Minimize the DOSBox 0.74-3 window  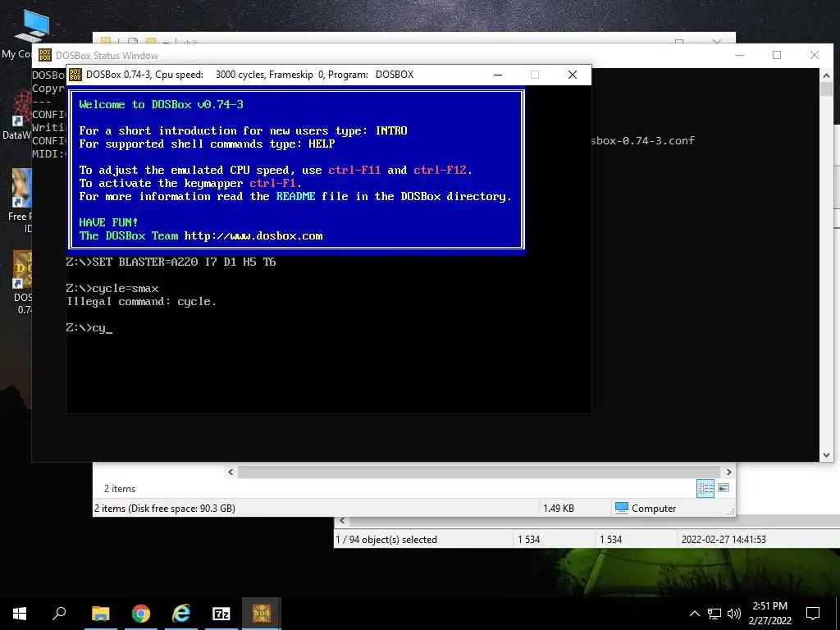(x=498, y=75)
